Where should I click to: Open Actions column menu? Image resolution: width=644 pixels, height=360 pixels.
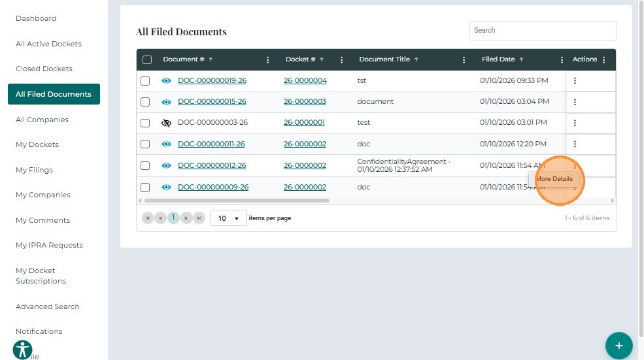[603, 60]
